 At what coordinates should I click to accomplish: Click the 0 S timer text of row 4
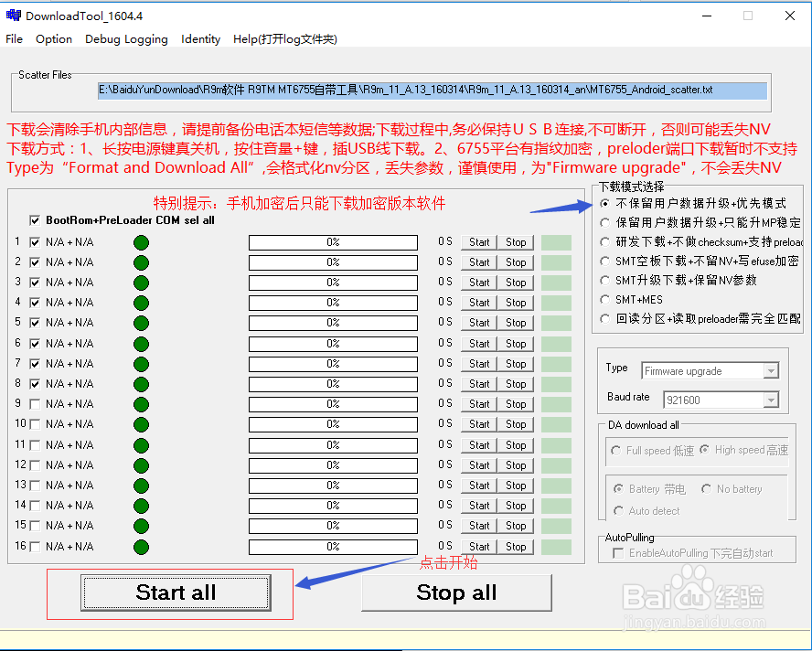(x=444, y=302)
